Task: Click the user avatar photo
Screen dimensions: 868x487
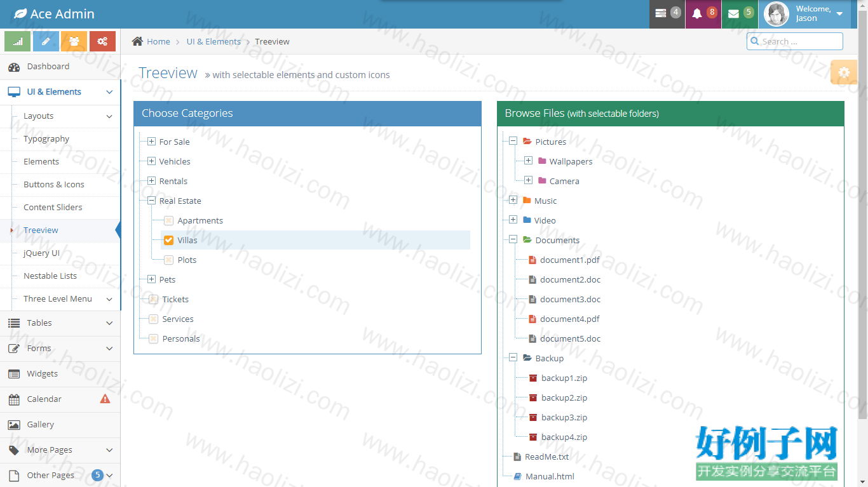Action: pyautogui.click(x=776, y=14)
